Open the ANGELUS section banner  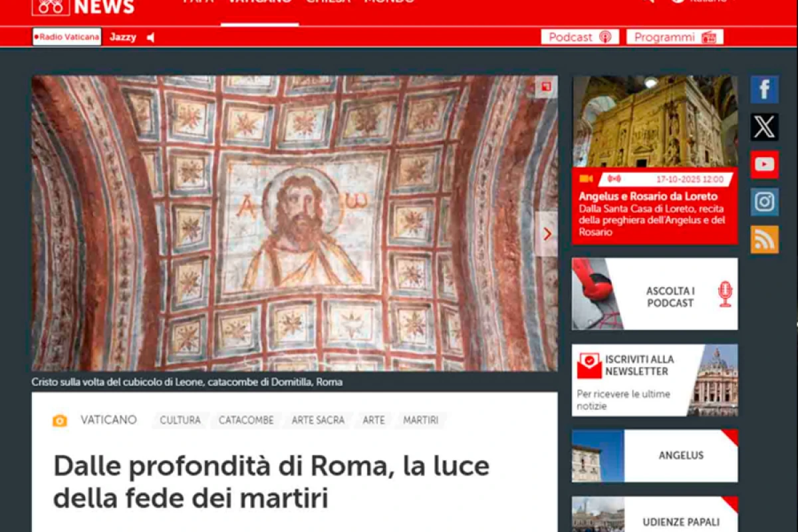pyautogui.click(x=680, y=456)
